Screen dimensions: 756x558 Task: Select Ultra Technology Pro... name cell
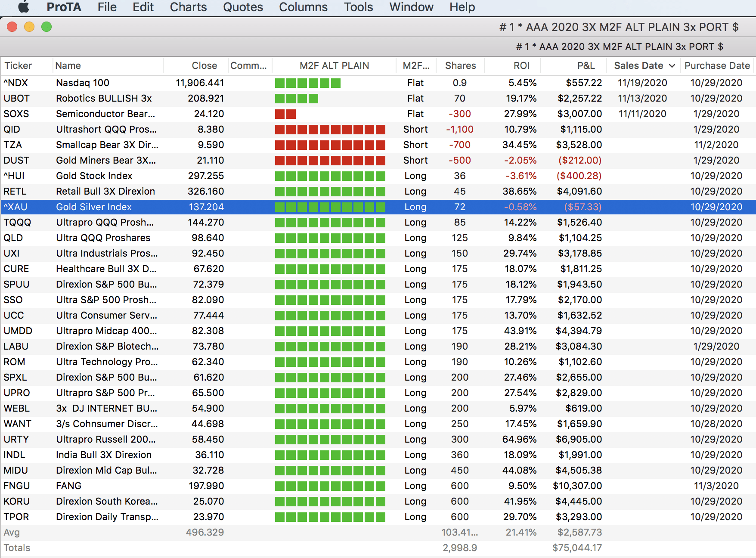pos(107,362)
